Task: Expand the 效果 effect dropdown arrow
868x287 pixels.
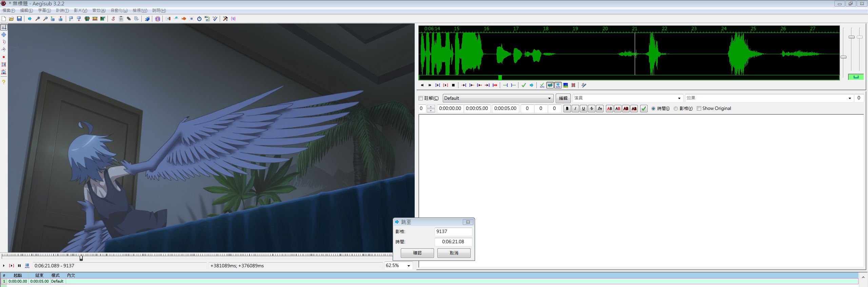Action: pos(850,98)
